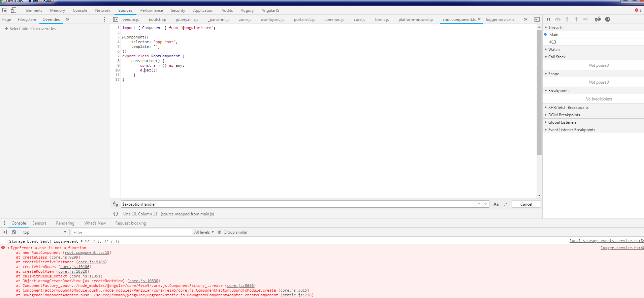
Task: Click the Step debugger arrow icon
Action: pyautogui.click(x=586, y=19)
